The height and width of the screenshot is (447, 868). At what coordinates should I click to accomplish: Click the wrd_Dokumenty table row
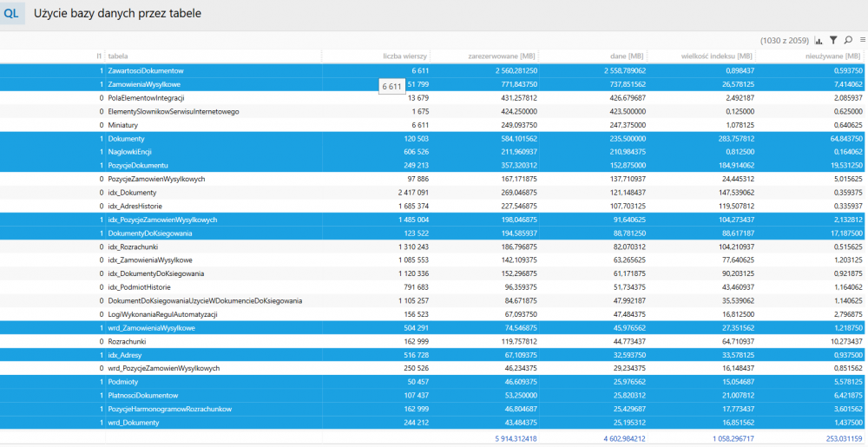(x=434, y=423)
